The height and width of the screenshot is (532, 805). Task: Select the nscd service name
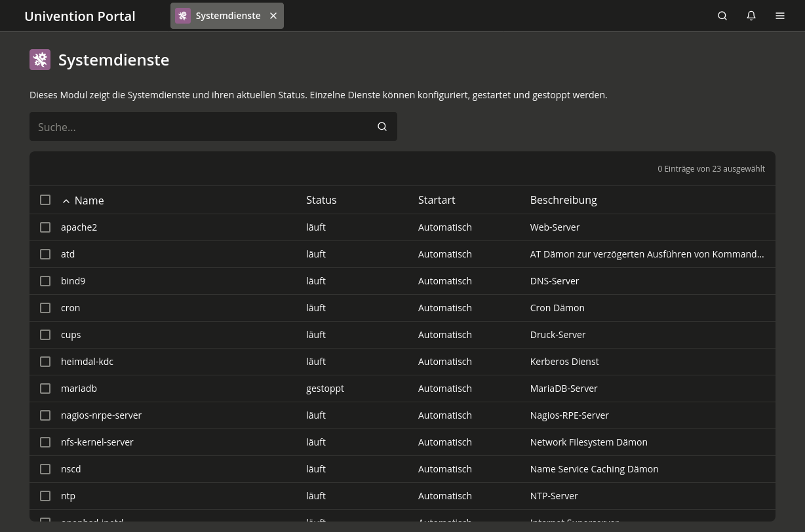coord(71,469)
